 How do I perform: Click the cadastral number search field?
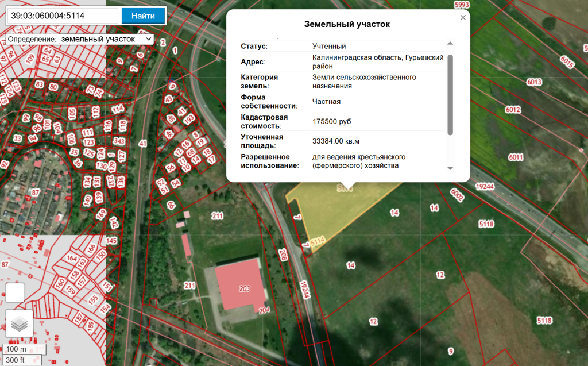click(x=62, y=16)
